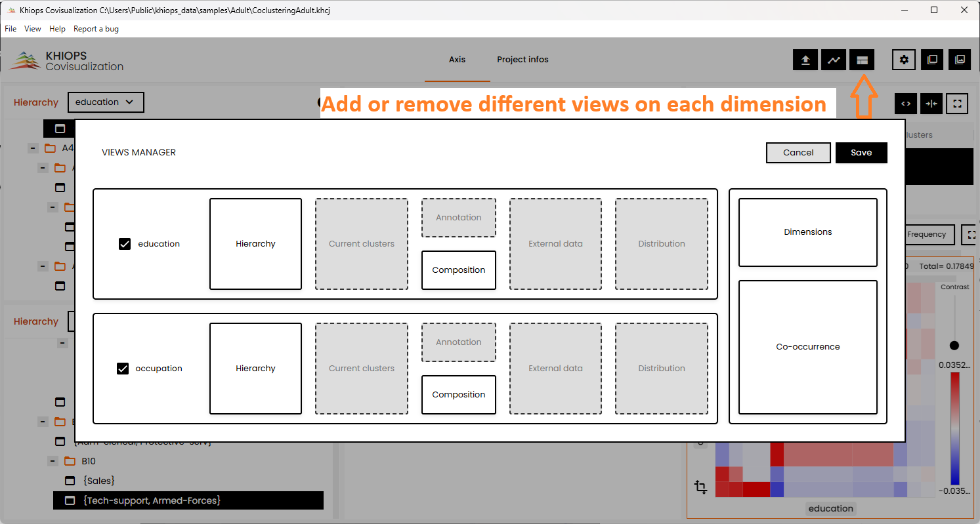This screenshot has height=524, width=980.
Task: Click the red-blue color scale bar
Action: coord(954,429)
